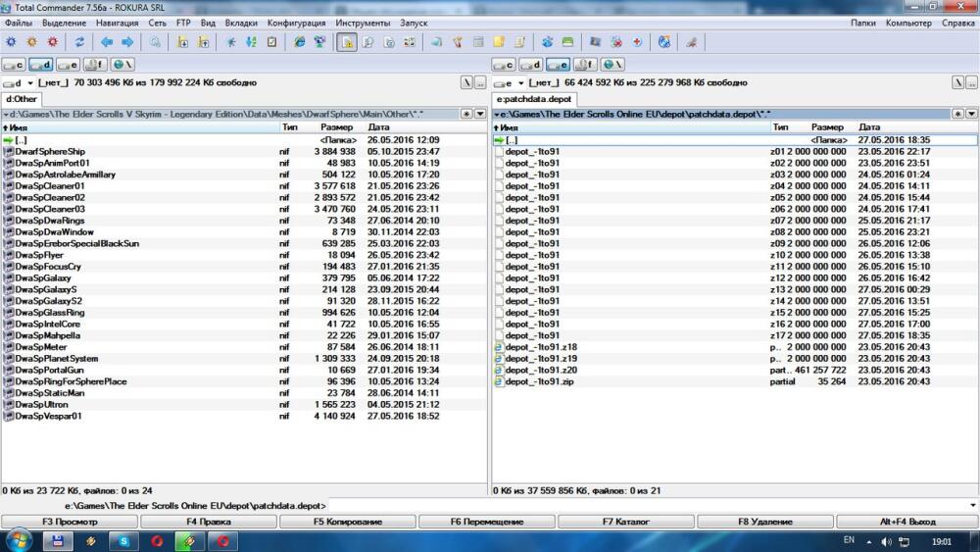Go back with the left arrow icon
980x552 pixels.
pos(107,42)
